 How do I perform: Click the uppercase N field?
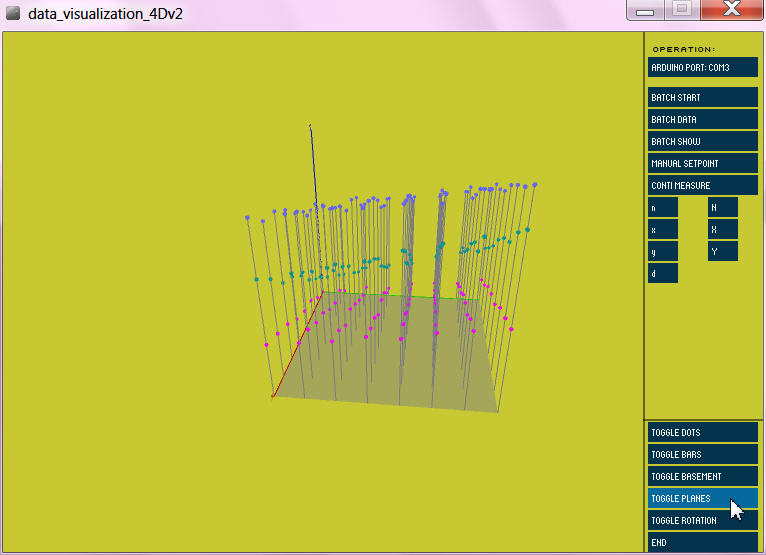(723, 207)
